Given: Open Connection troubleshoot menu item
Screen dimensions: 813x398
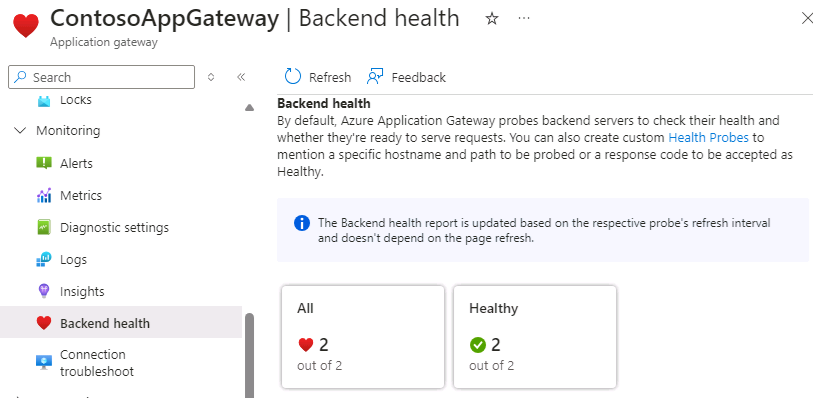Looking at the screenshot, I should [97, 363].
